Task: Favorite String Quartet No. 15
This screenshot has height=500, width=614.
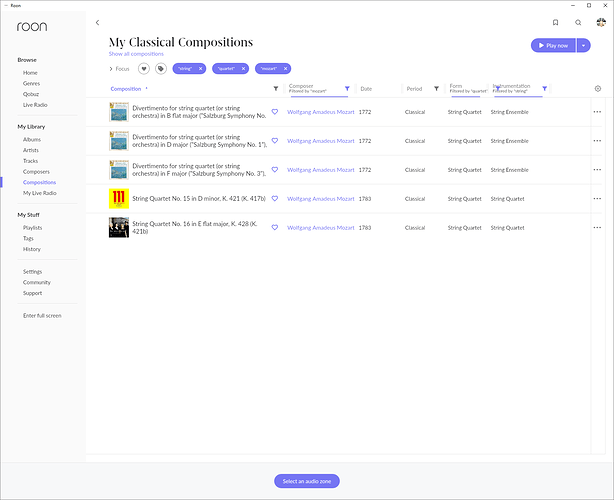Action: (x=275, y=199)
